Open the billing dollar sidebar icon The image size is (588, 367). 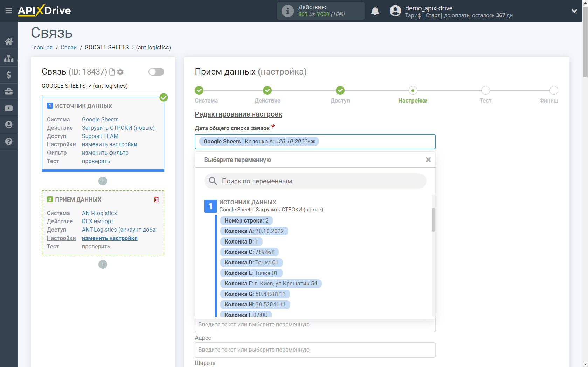9,75
